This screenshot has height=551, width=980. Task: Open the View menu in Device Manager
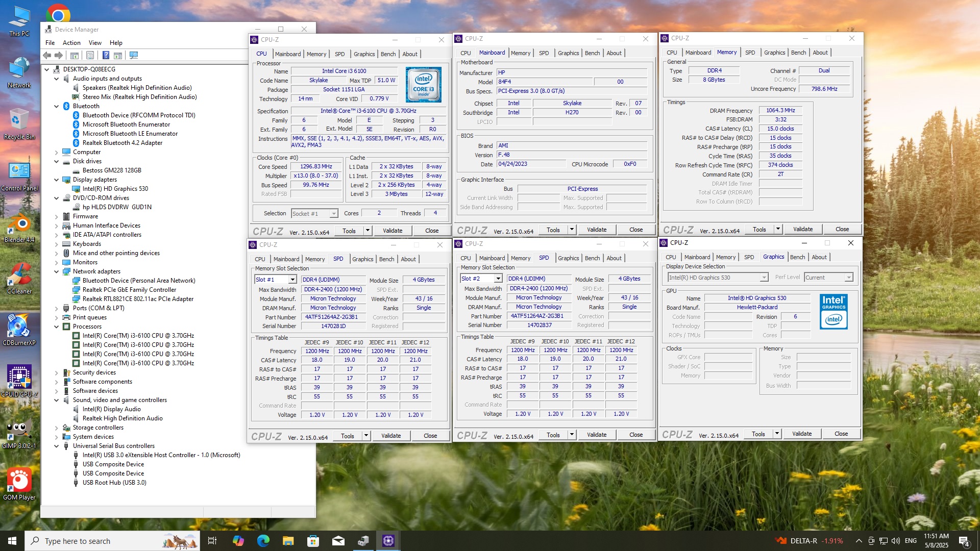tap(95, 43)
